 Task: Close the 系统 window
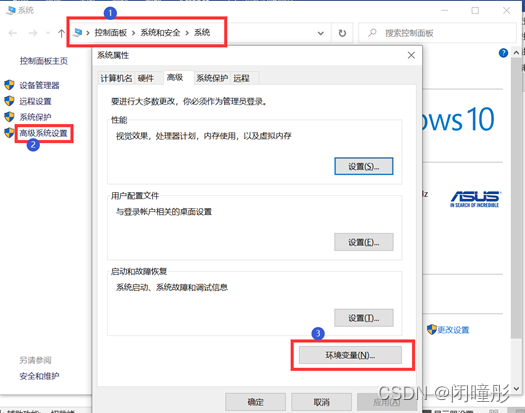coord(507,10)
